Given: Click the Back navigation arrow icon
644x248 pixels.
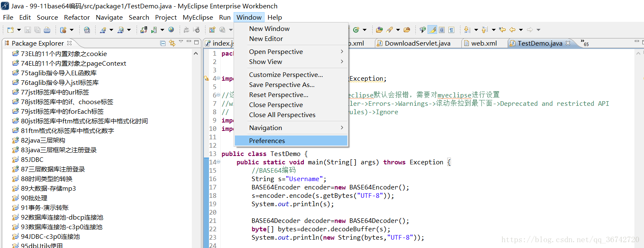Looking at the screenshot, I should 512,30.
